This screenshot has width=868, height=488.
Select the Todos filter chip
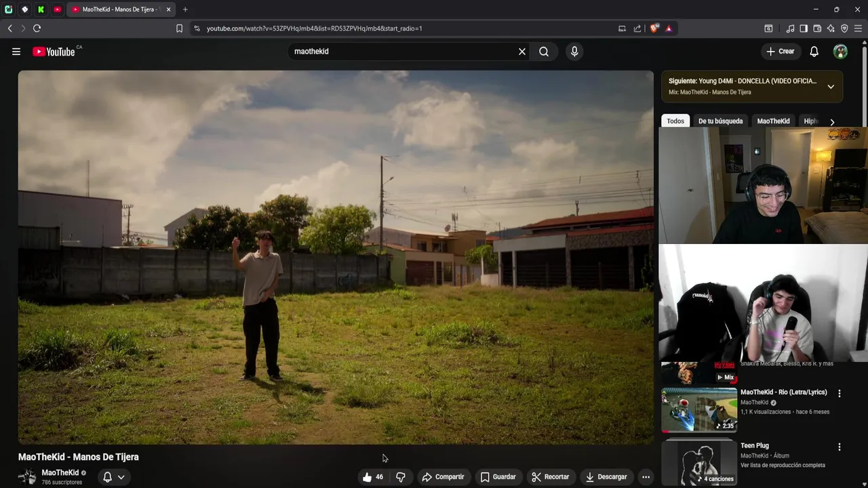tap(675, 121)
